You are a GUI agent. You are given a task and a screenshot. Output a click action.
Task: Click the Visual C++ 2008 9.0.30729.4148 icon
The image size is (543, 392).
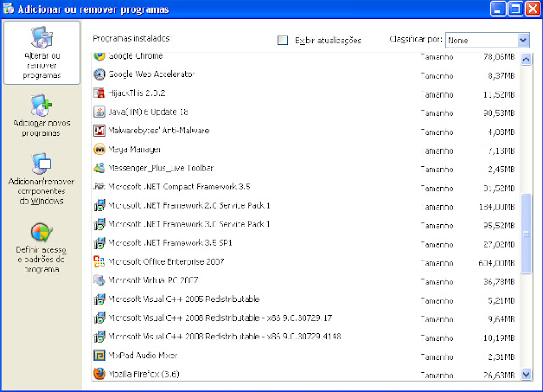click(x=99, y=336)
